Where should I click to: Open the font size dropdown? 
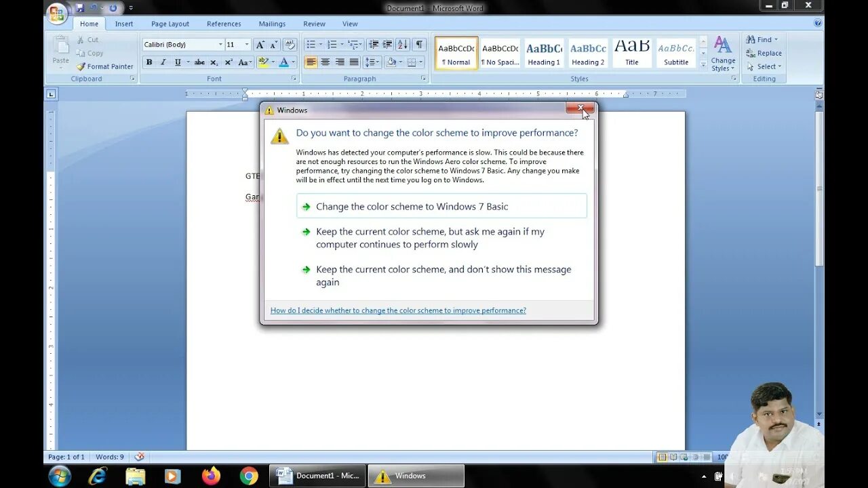pos(247,45)
